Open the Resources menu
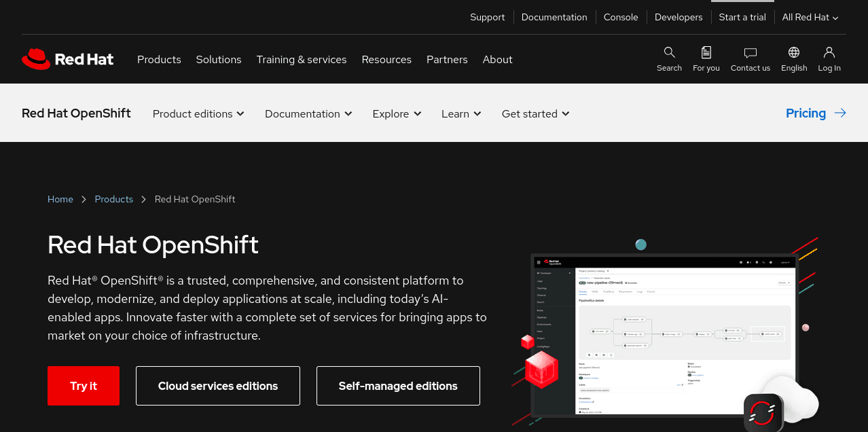Image resolution: width=868 pixels, height=432 pixels. (386, 59)
